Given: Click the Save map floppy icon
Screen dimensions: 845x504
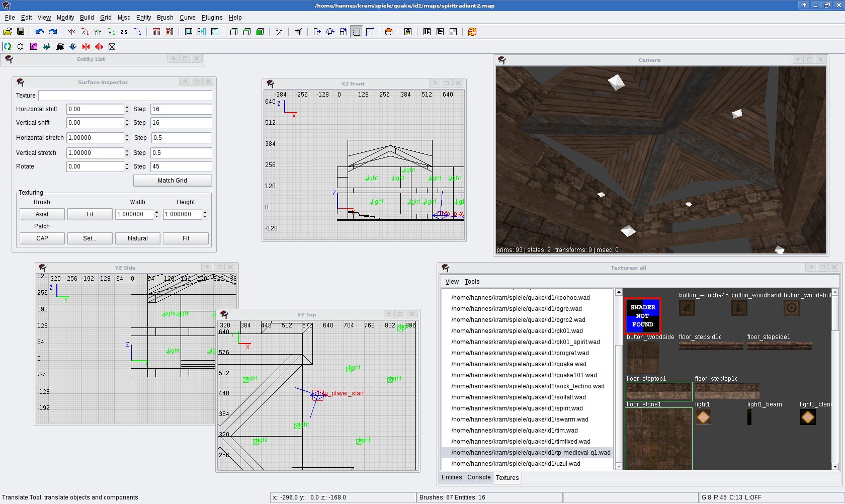Looking at the screenshot, I should point(21,32).
